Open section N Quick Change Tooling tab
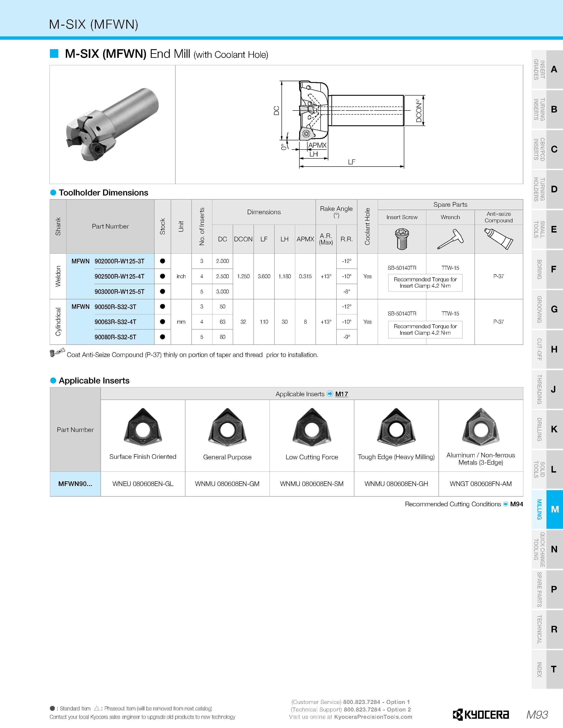Screen dimensions: 563x728 pyautogui.click(x=547, y=549)
